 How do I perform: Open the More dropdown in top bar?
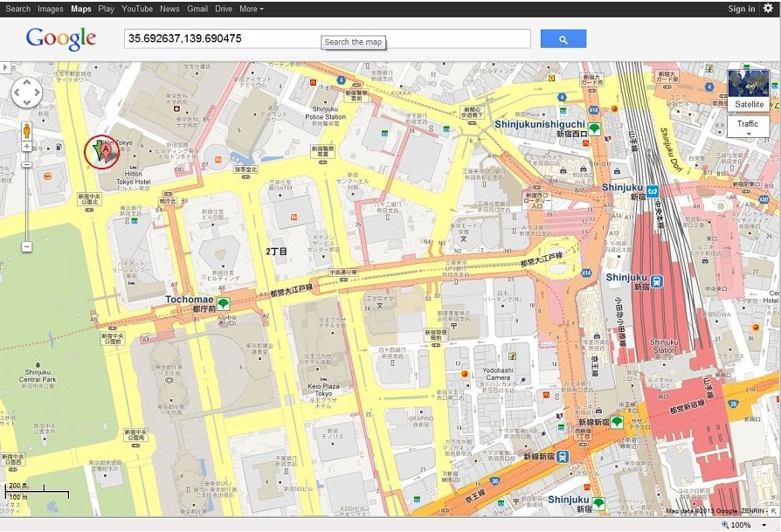(x=252, y=9)
